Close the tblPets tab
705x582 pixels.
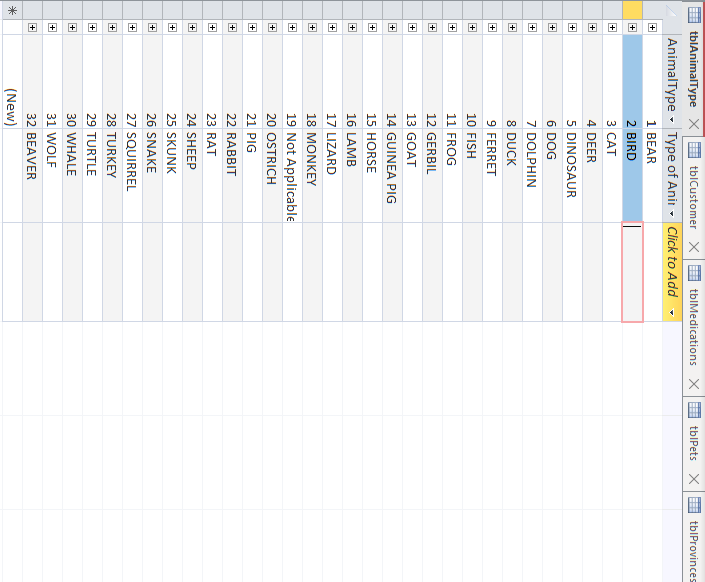(694, 479)
